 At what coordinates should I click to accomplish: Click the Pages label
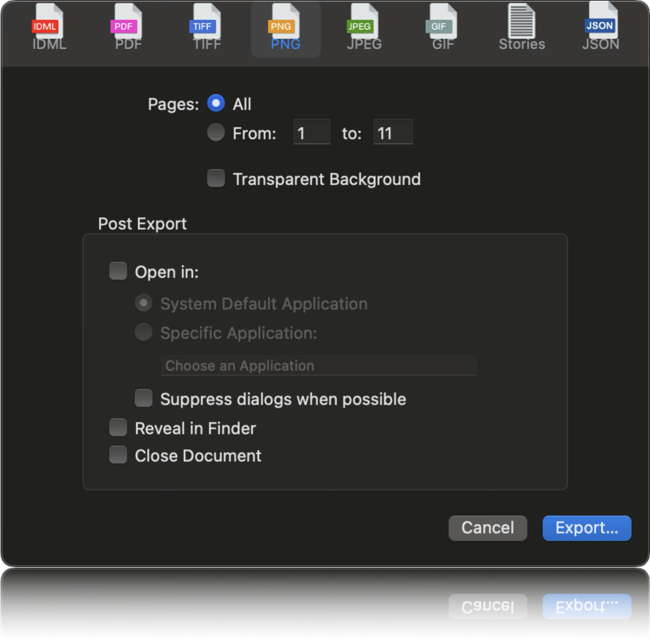tap(173, 104)
